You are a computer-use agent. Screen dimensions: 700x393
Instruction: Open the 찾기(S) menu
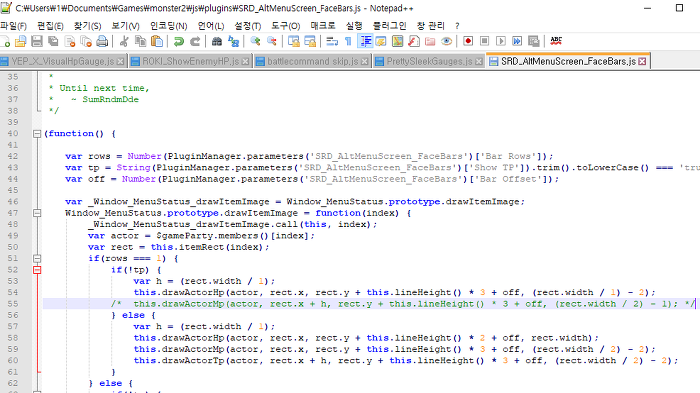(x=88, y=26)
